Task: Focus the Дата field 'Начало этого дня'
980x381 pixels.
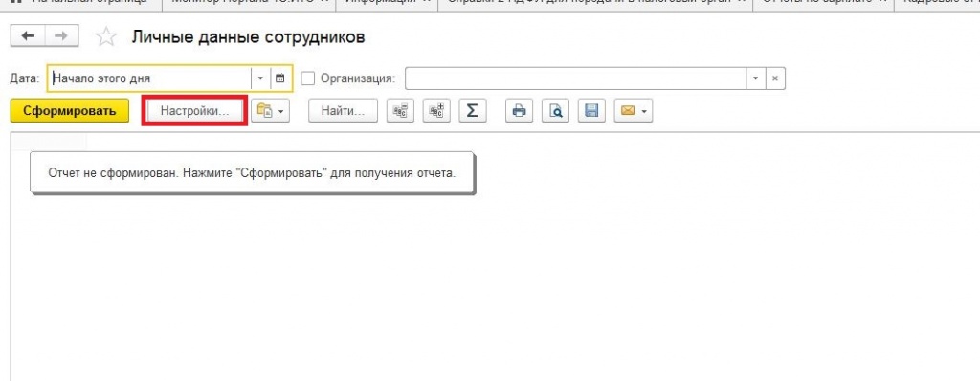Action: 150,78
